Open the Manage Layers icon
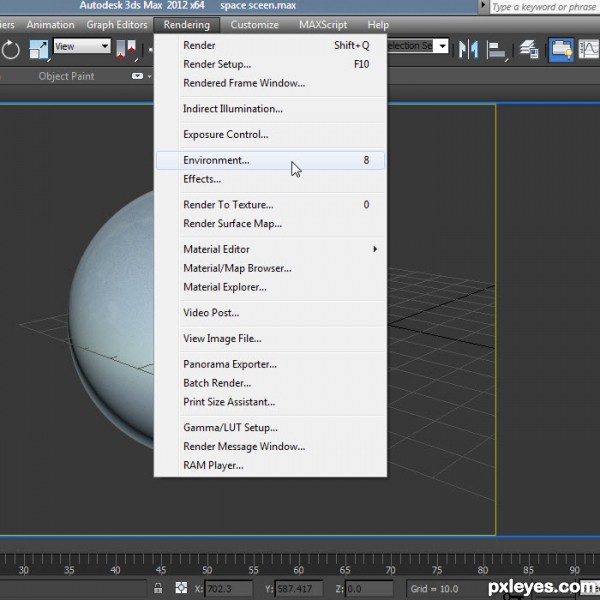 point(528,50)
